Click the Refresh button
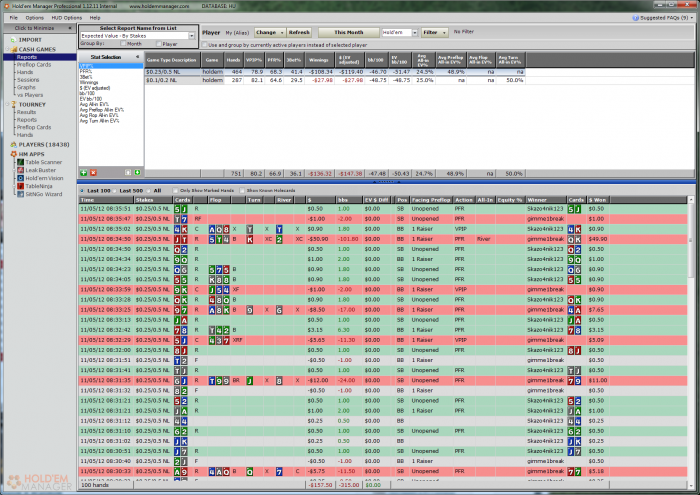The height and width of the screenshot is (495, 700). (x=299, y=33)
